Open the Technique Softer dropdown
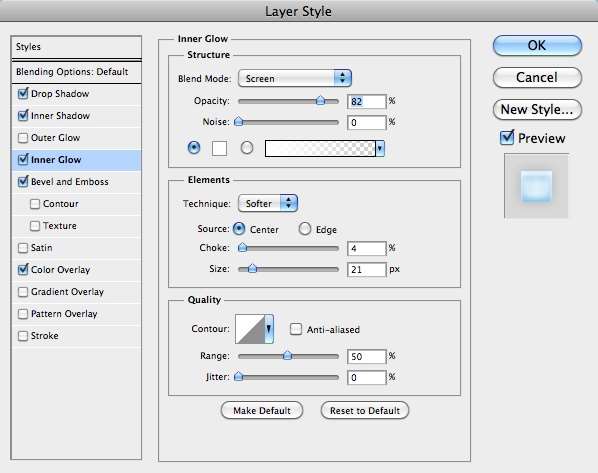Image resolution: width=598 pixels, height=473 pixels. pos(268,203)
